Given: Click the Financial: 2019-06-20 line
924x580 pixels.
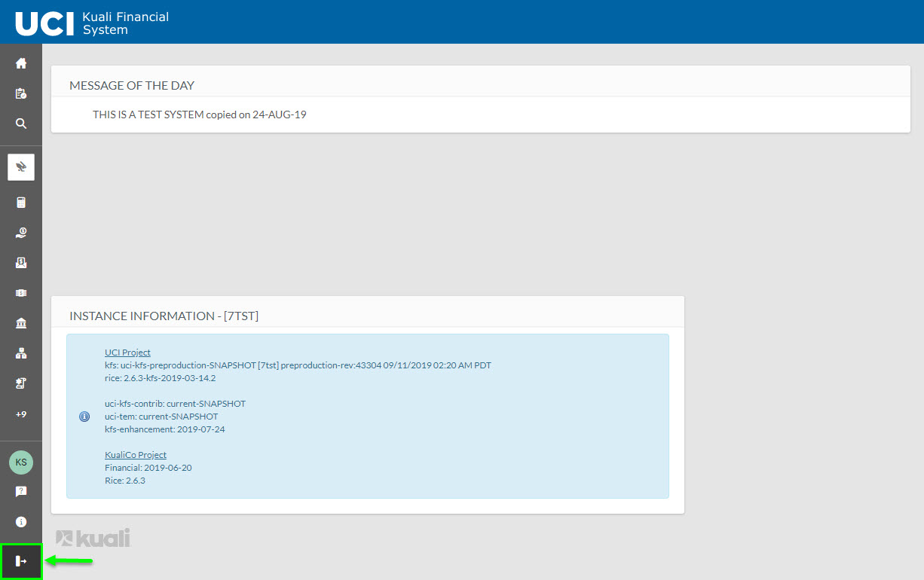Looking at the screenshot, I should pyautogui.click(x=148, y=468).
